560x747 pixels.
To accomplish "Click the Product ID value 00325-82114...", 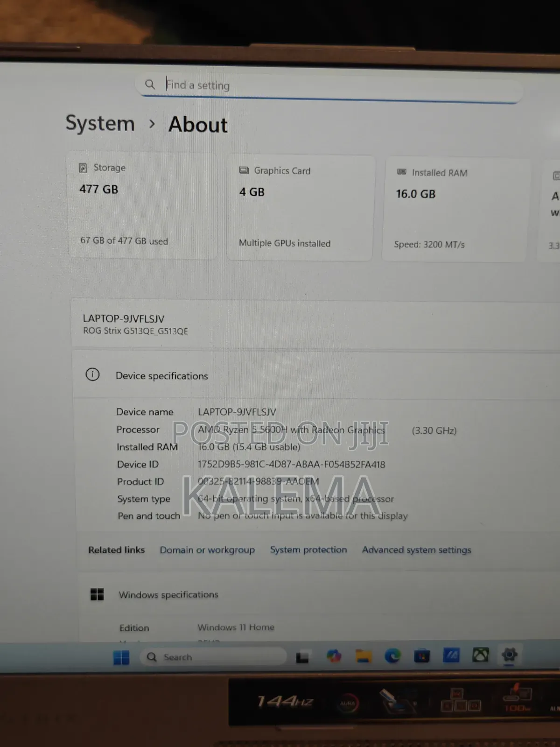I will tap(259, 481).
